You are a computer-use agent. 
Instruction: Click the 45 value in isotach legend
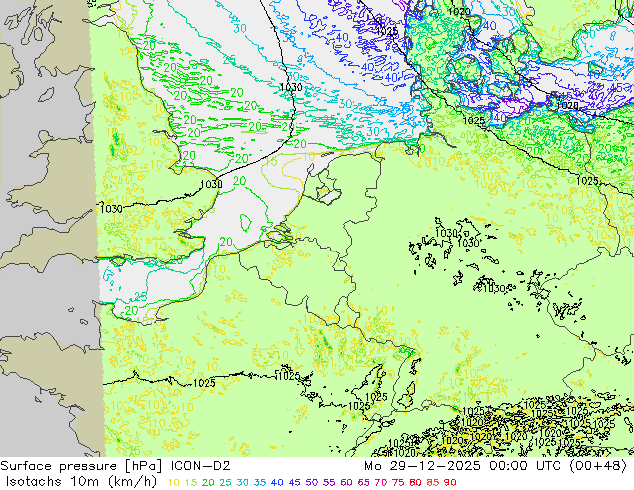tap(295, 482)
